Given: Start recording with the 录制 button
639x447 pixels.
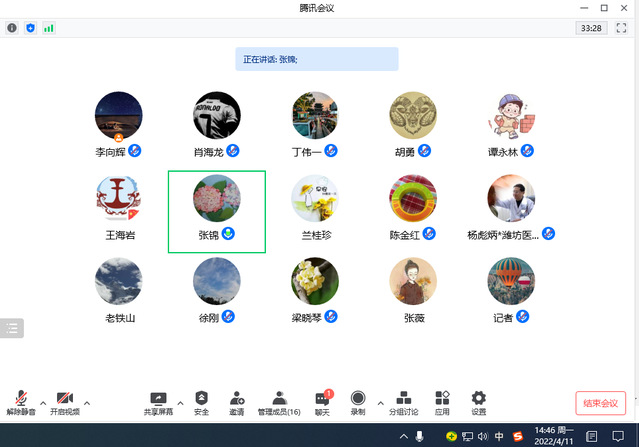Looking at the screenshot, I should 357,402.
